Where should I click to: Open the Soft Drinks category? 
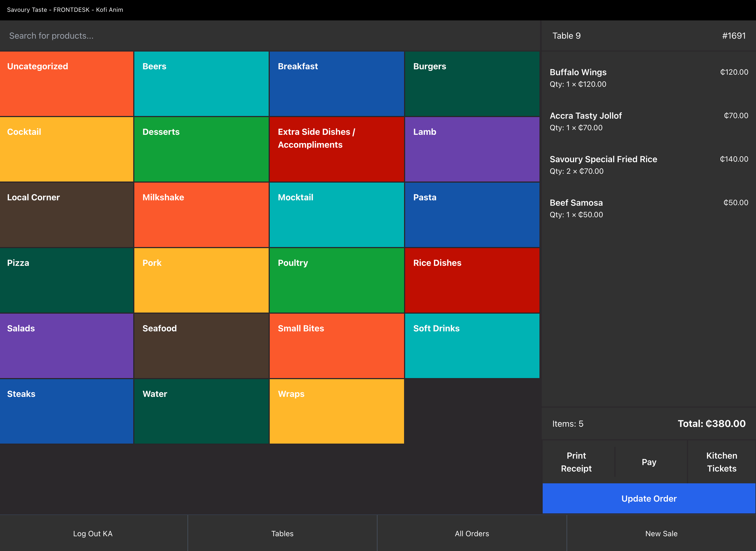coord(472,346)
